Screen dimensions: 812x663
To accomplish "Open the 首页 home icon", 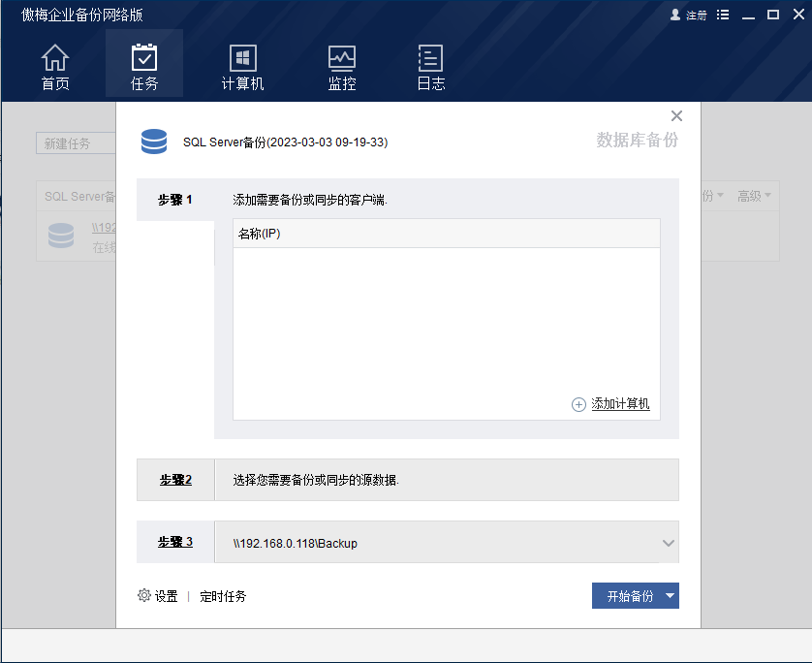I will (x=55, y=58).
